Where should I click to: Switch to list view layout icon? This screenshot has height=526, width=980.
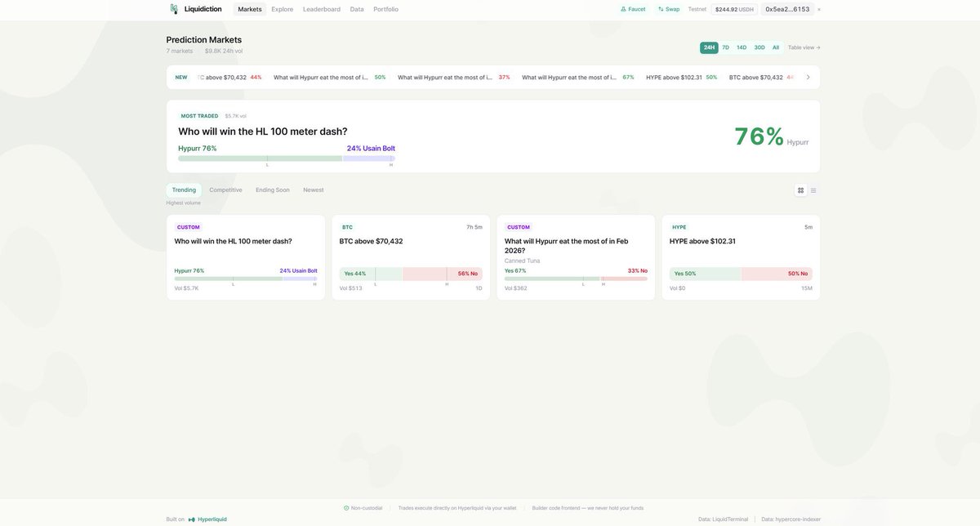pos(813,190)
